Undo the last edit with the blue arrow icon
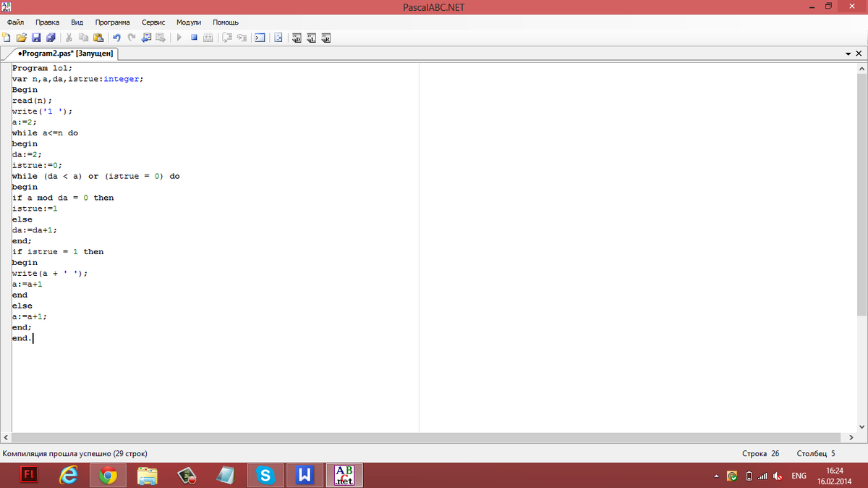The height and width of the screenshot is (488, 868). (117, 38)
